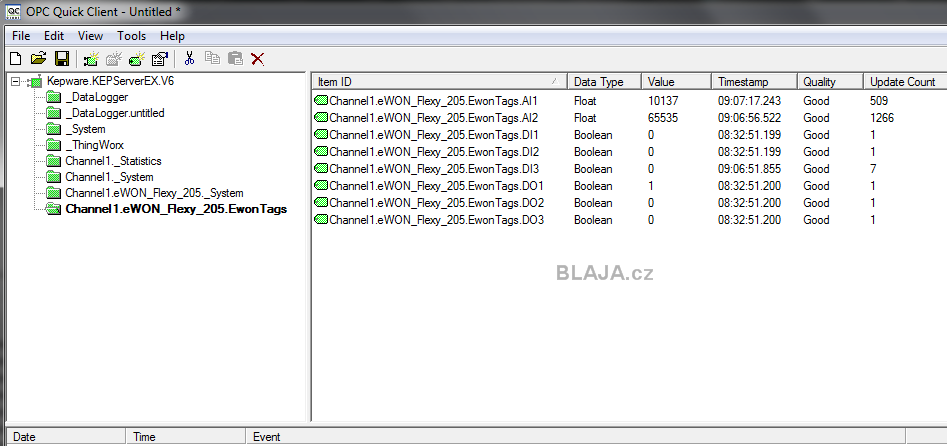
Task: Sort by the Item ID column header
Action: pos(440,82)
